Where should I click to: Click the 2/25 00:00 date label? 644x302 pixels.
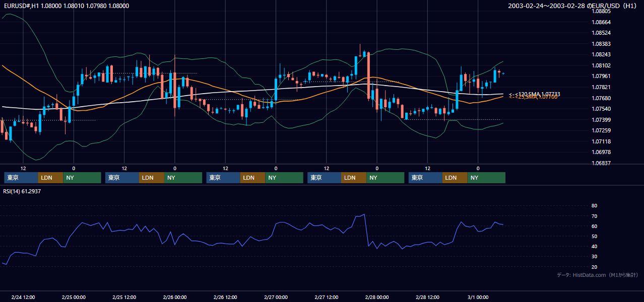(74, 297)
